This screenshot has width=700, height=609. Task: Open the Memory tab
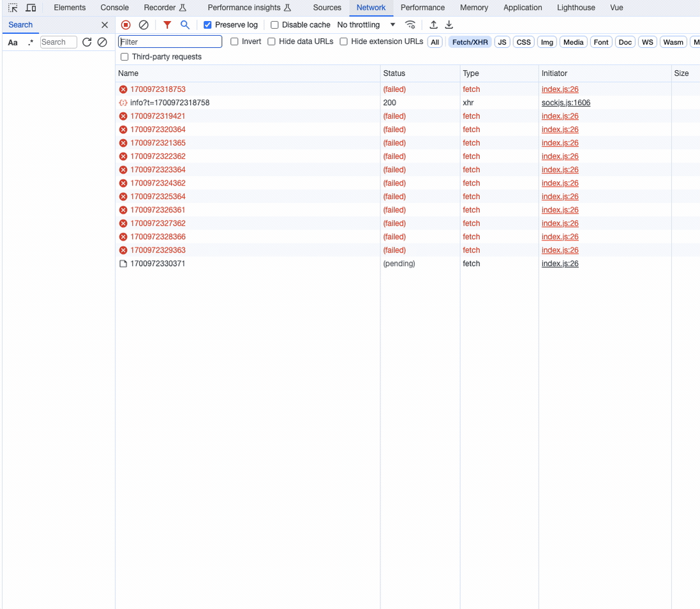pos(474,8)
